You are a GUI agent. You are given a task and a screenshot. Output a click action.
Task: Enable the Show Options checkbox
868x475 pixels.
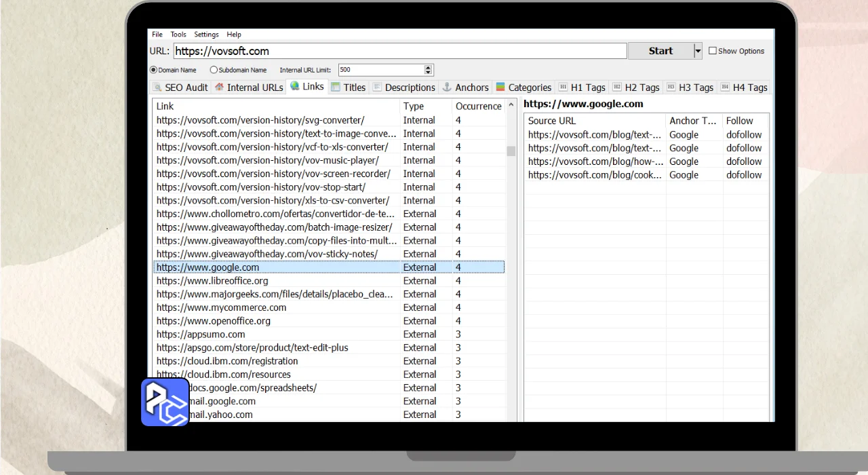tap(713, 51)
